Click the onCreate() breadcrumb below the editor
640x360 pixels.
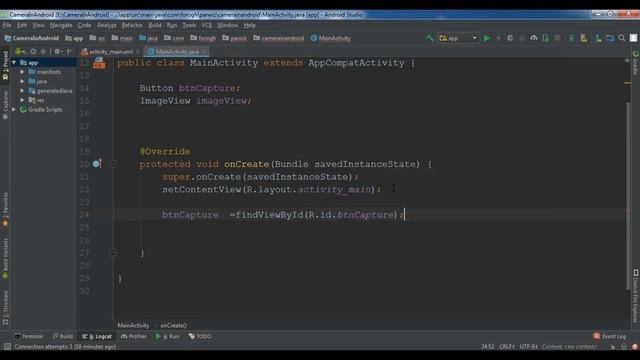tap(173, 325)
